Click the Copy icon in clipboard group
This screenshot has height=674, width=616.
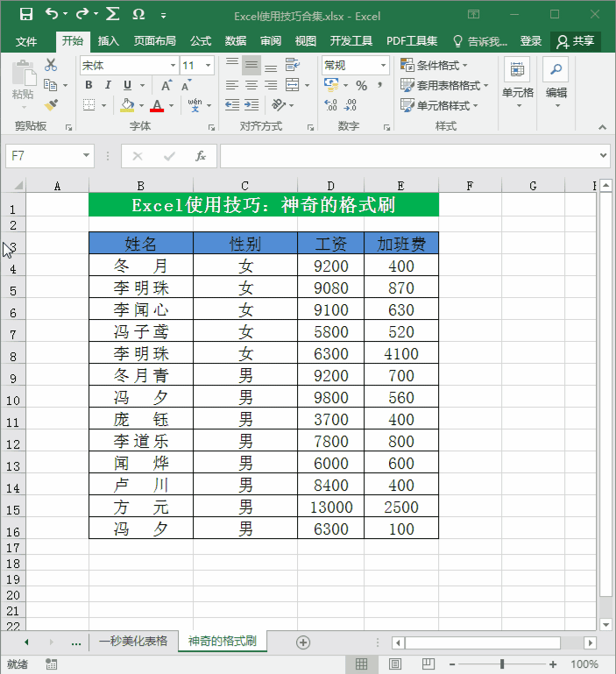(50, 85)
